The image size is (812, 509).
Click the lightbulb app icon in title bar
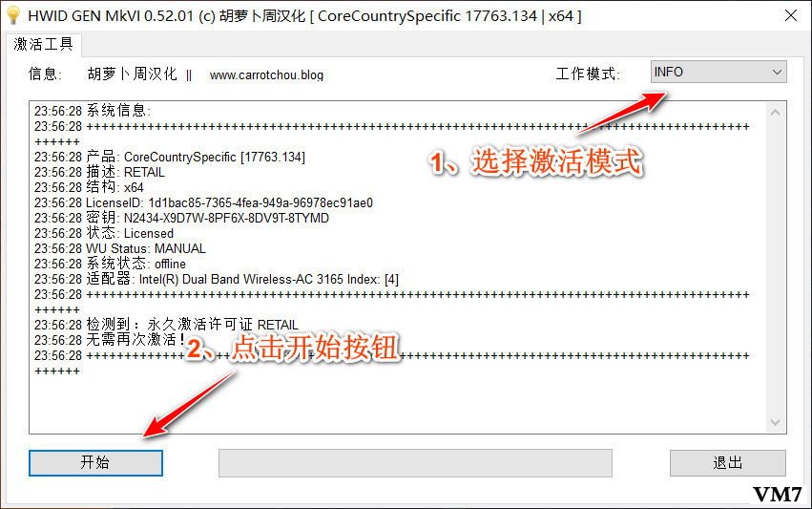point(13,15)
